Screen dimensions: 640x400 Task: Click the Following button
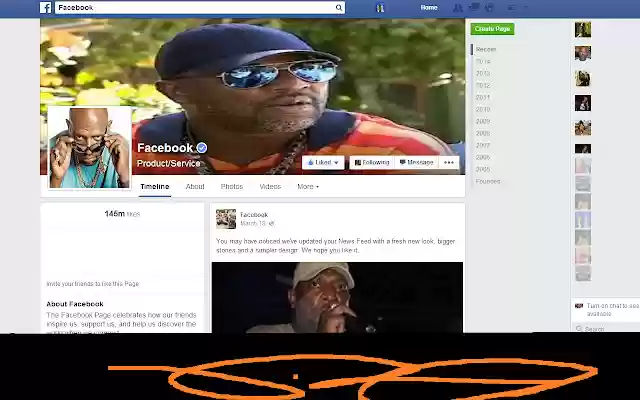click(372, 162)
